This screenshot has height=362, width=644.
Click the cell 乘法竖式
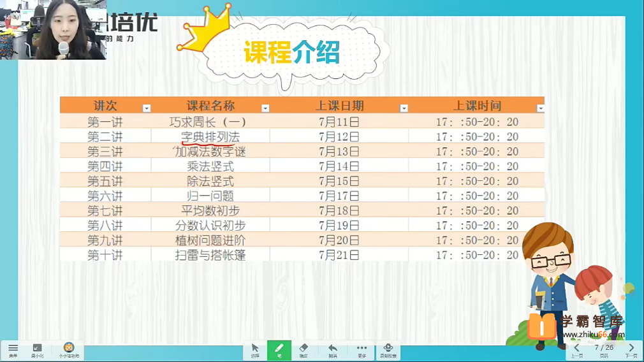click(x=210, y=166)
